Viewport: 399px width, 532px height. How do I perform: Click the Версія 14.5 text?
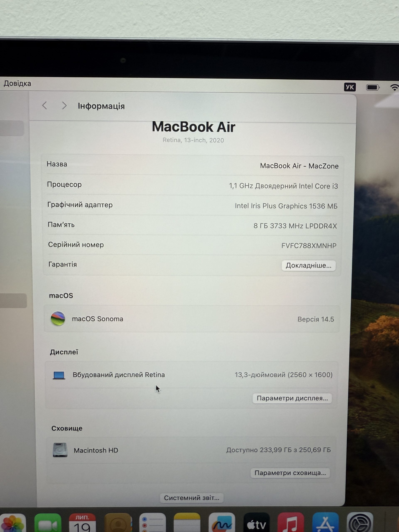pos(316,319)
